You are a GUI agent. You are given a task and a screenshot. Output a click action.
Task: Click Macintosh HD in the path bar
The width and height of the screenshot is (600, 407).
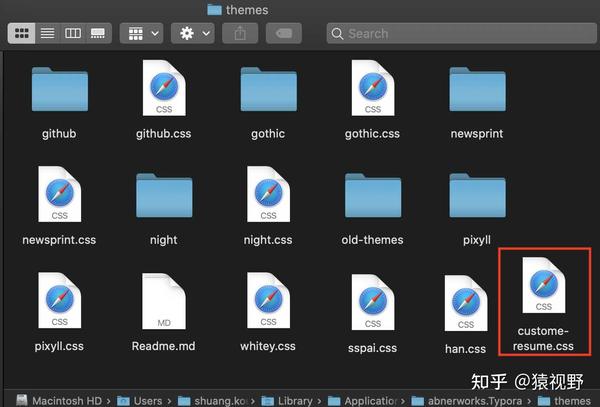[x=59, y=400]
